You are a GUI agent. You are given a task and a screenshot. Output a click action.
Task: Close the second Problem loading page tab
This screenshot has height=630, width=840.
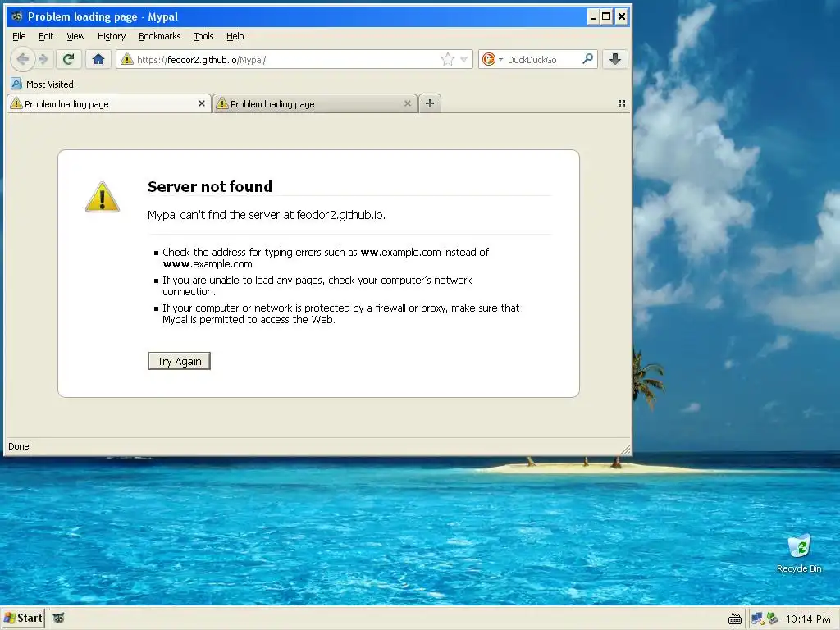click(408, 103)
